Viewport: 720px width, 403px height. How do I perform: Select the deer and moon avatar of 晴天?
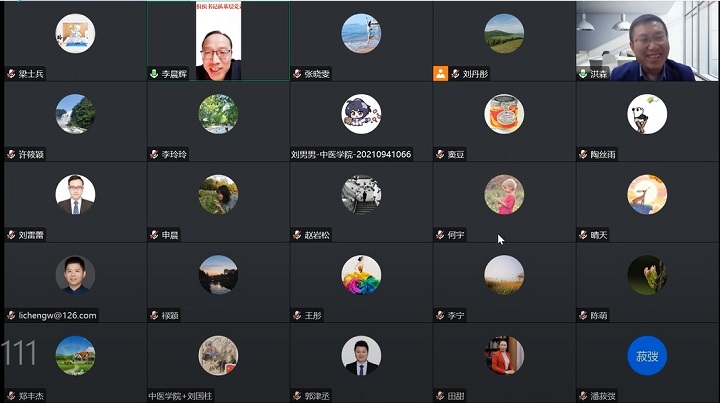pyautogui.click(x=647, y=195)
